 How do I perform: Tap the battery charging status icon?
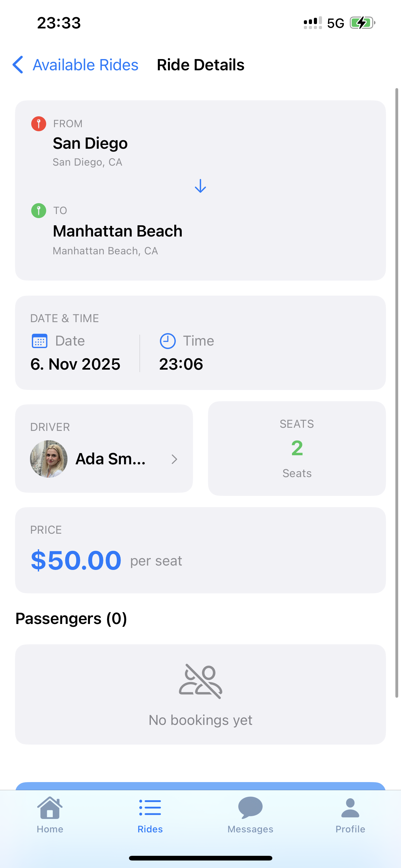(362, 23)
